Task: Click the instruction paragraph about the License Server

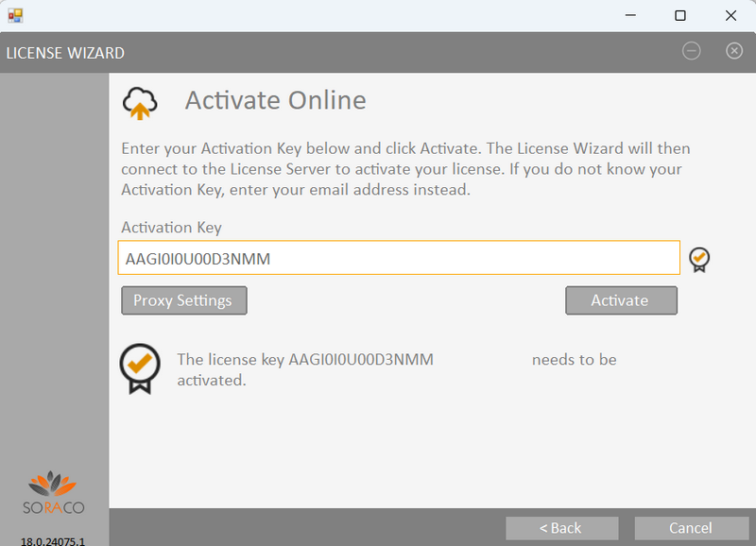Action: [x=405, y=169]
